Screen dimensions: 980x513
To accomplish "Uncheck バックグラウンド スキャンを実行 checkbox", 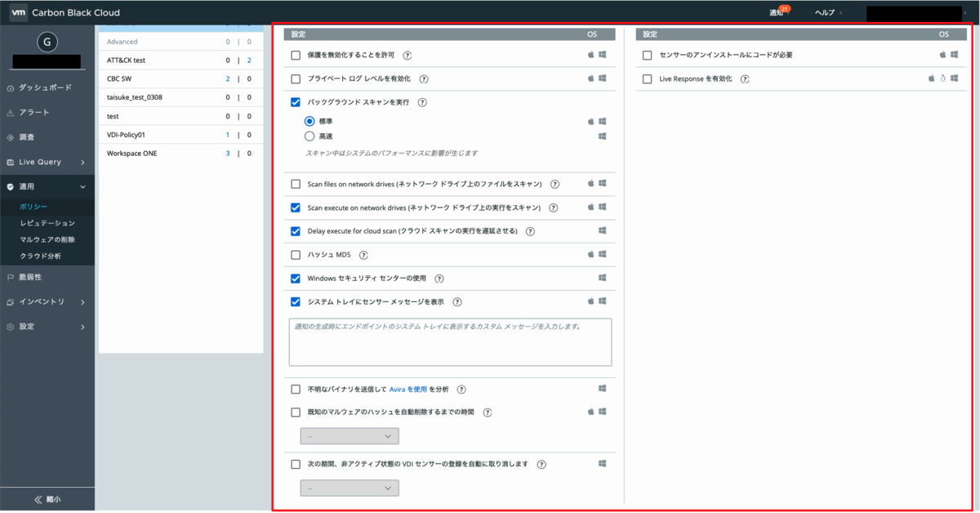I will click(x=296, y=103).
